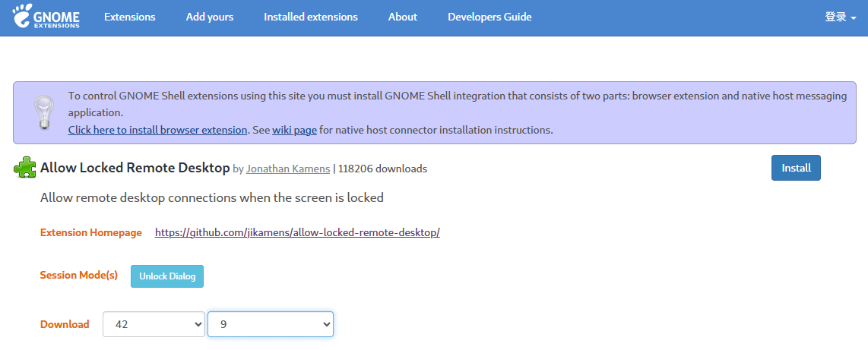The height and width of the screenshot is (350, 868).
Task: Open the Extensions navigation item
Action: (130, 17)
